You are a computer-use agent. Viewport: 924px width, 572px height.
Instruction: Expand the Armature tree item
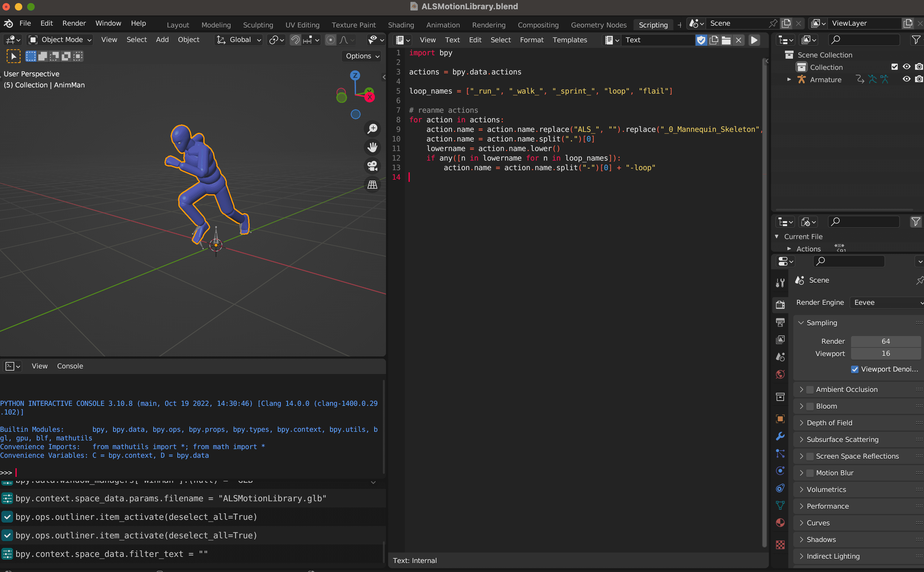[x=789, y=79]
